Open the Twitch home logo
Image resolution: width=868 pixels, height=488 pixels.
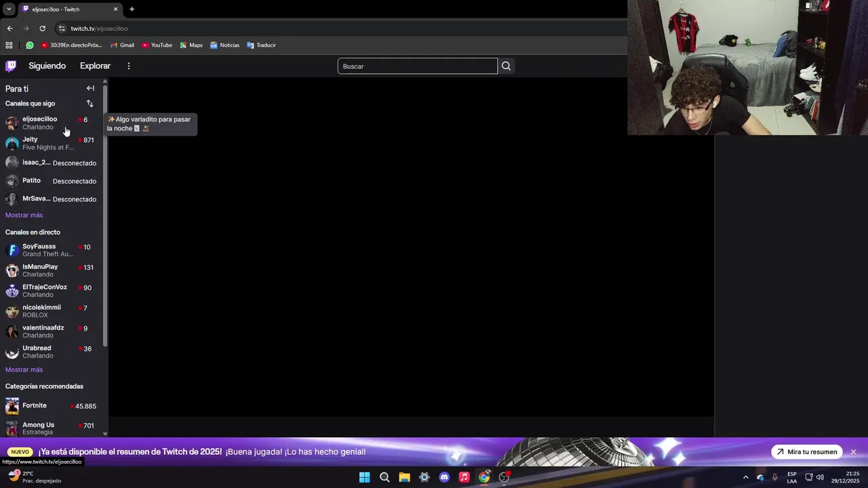(x=11, y=66)
